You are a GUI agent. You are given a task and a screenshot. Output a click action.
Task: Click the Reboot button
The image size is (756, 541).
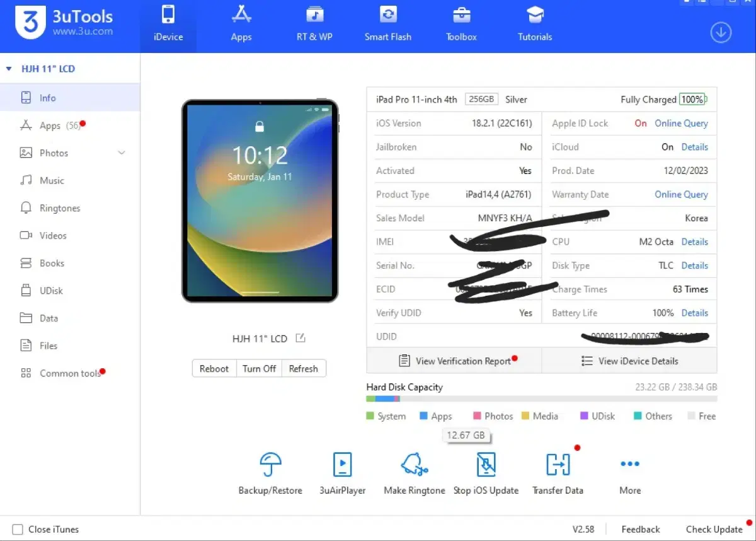pos(214,369)
